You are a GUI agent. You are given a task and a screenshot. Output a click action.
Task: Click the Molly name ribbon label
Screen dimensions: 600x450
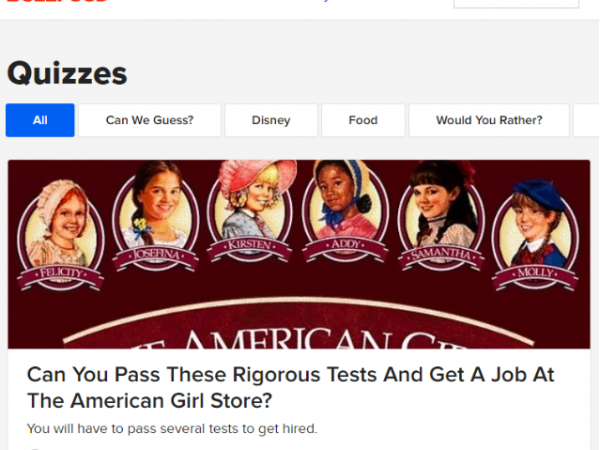coord(535,273)
